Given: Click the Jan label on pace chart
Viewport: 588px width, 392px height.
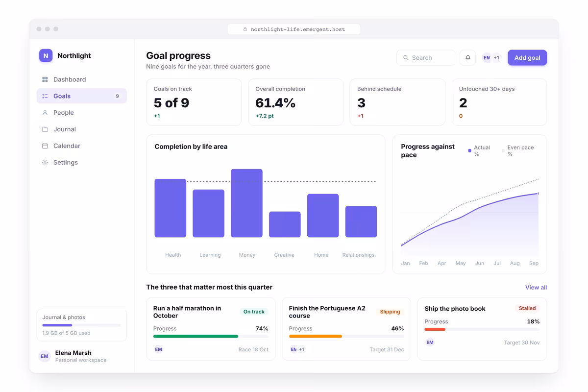Looking at the screenshot, I should click(x=405, y=263).
